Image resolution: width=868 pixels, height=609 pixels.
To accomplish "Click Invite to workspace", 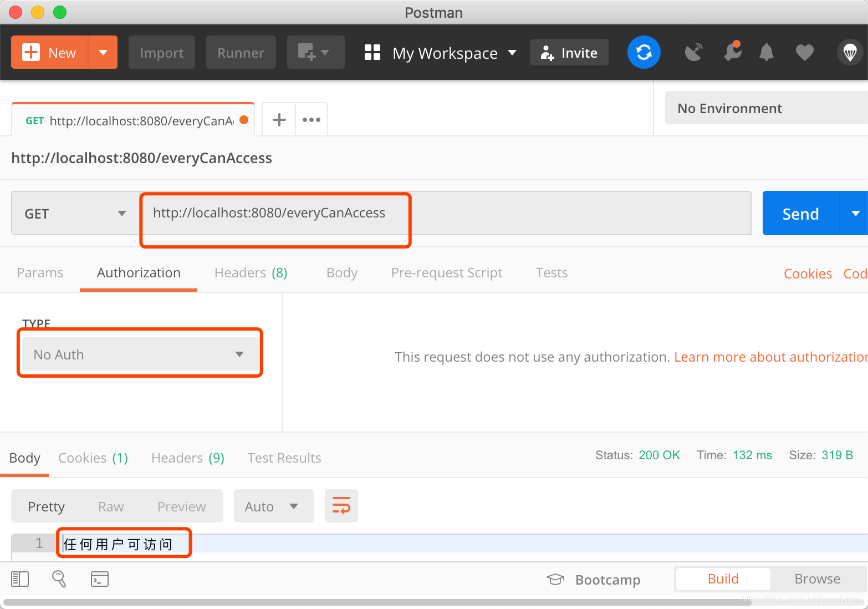I will 569,53.
